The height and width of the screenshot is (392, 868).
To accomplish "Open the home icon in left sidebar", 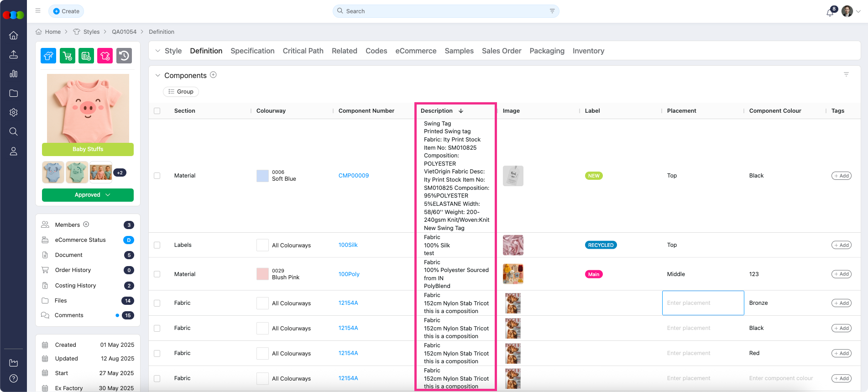I will click(x=14, y=36).
